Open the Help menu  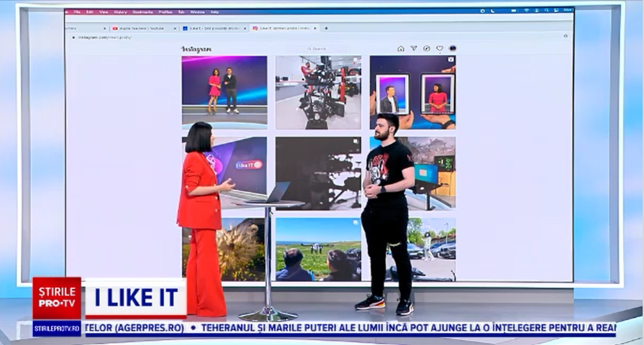[x=215, y=12]
